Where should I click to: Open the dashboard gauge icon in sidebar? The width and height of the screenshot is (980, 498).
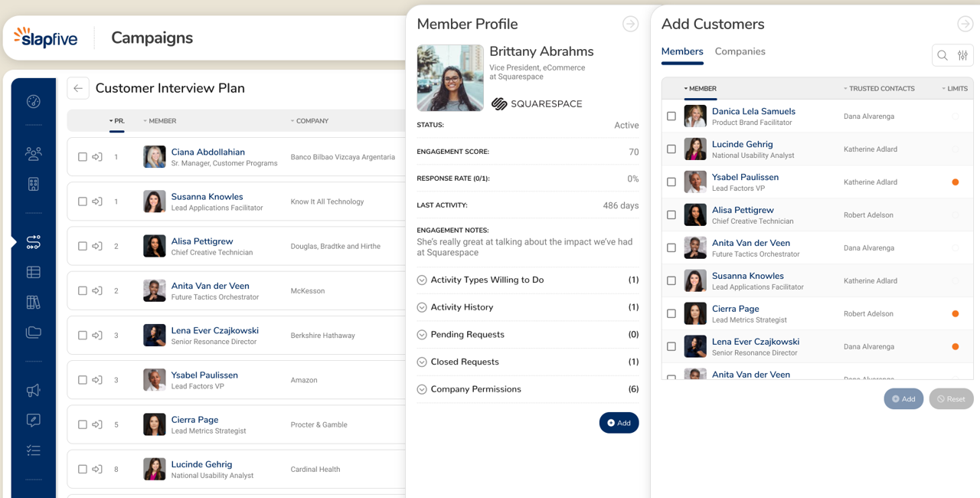[33, 102]
